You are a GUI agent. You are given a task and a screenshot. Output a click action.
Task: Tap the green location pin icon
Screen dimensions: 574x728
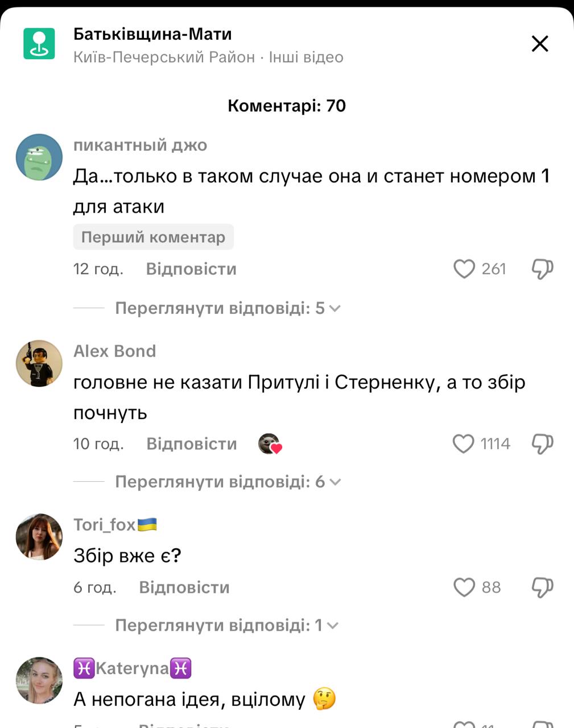39,44
